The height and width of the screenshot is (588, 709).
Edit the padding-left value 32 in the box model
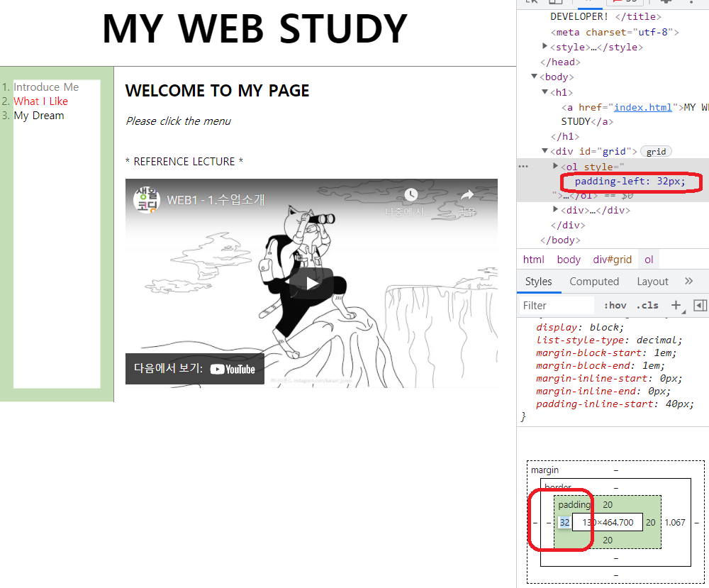tap(565, 523)
